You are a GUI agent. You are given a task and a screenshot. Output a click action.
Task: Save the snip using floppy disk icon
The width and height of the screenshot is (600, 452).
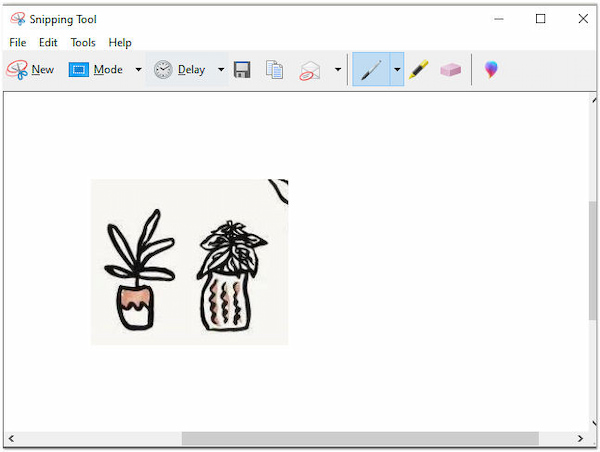tap(242, 70)
